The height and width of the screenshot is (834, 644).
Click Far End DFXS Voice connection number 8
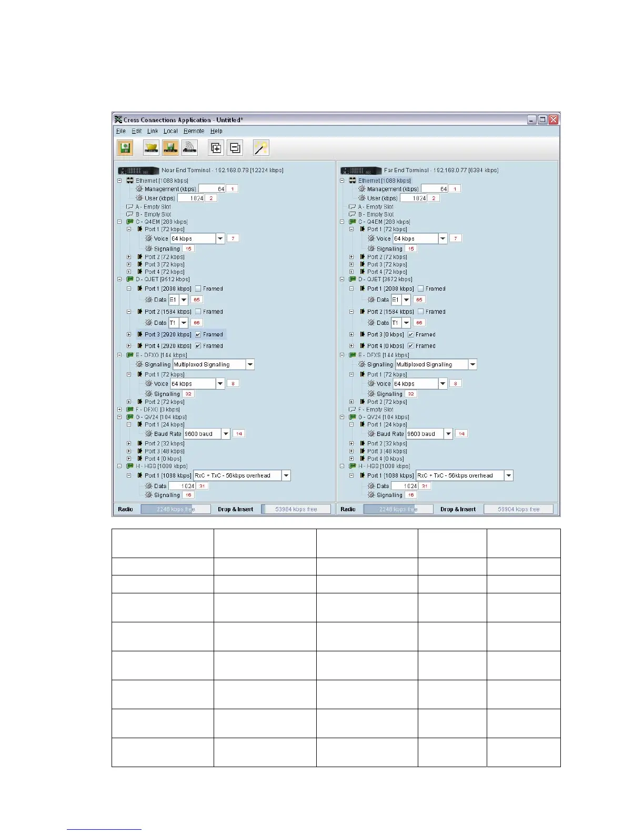pos(456,383)
